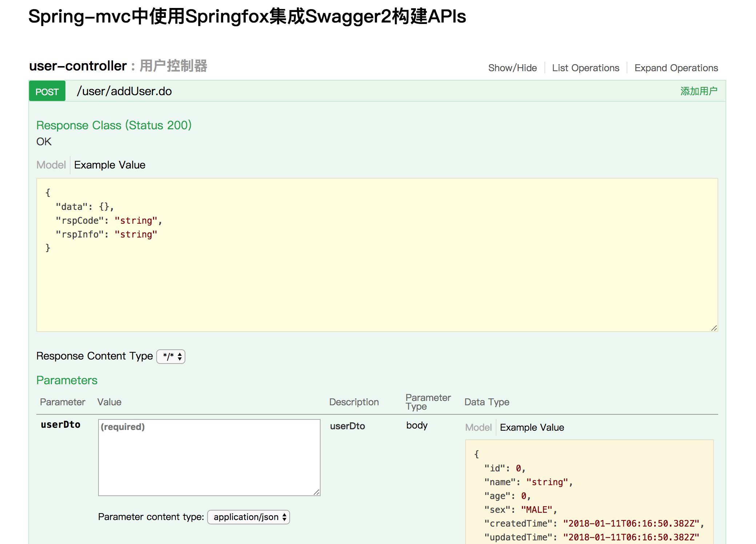Click the userDto example JSON to fill the value
Screen dimensions: 756x544
point(590,492)
